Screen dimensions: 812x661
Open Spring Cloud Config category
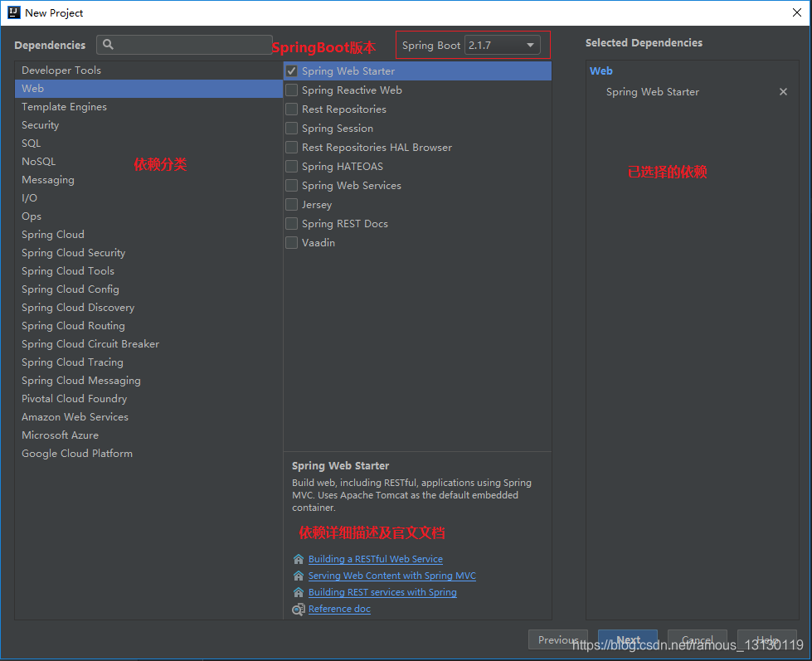(x=148, y=289)
